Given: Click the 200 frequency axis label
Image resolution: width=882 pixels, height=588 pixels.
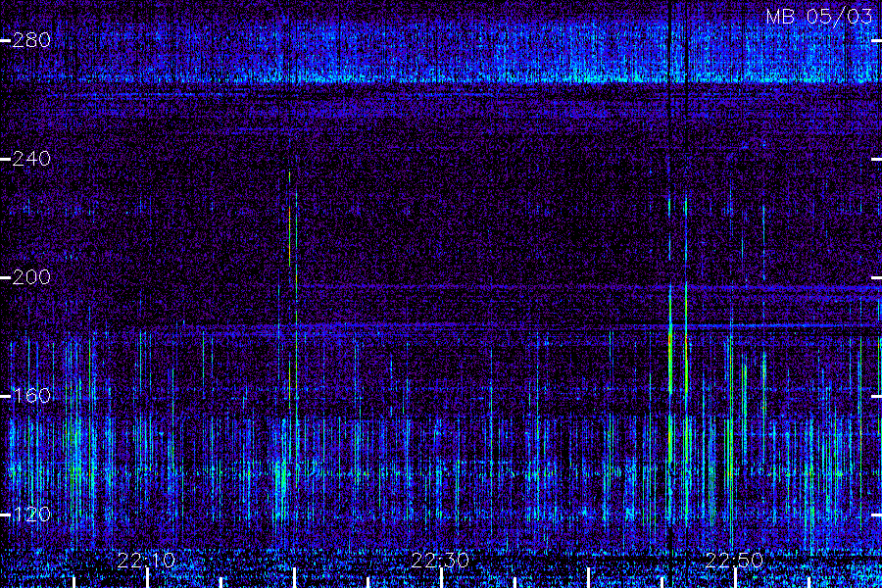Looking at the screenshot, I should (x=31, y=277).
